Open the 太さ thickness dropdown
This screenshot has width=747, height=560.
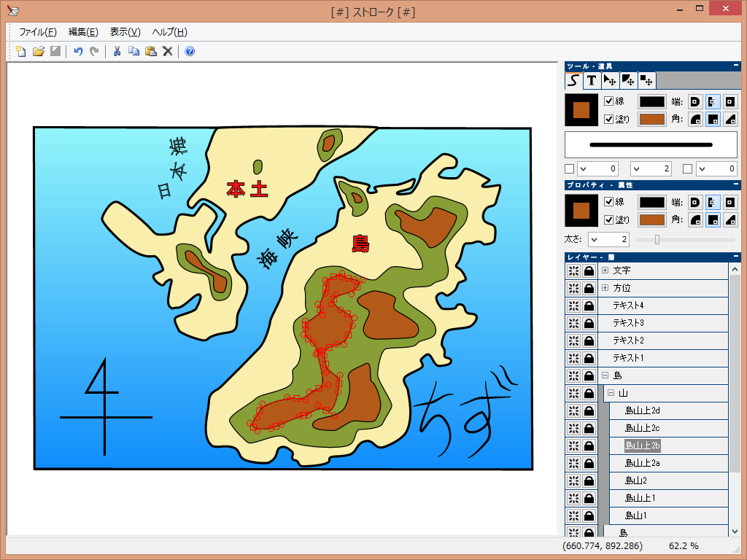(x=594, y=239)
